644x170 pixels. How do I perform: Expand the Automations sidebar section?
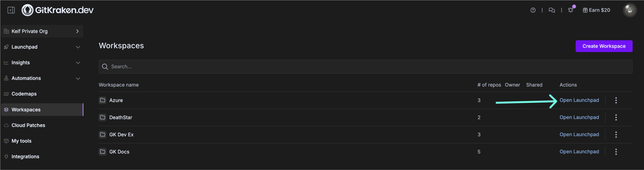(78, 78)
